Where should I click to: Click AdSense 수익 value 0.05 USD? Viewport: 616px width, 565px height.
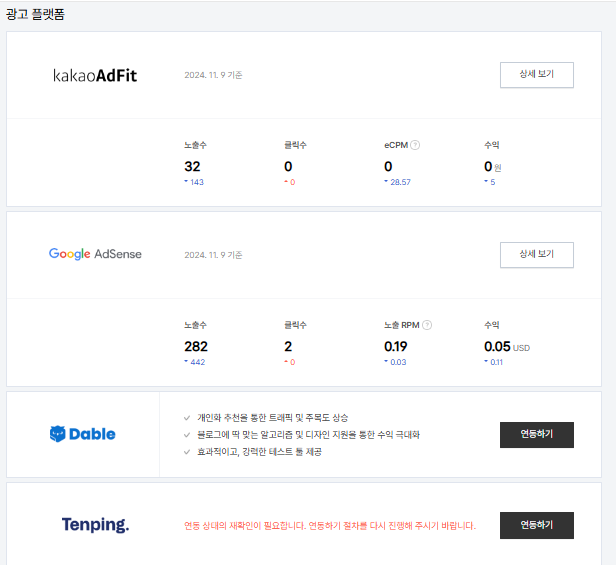click(507, 347)
